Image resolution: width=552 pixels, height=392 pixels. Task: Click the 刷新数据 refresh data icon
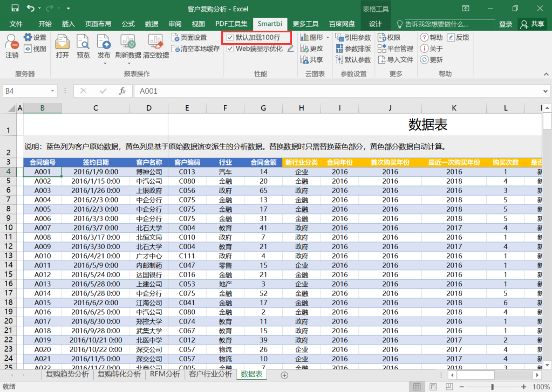[x=128, y=42]
